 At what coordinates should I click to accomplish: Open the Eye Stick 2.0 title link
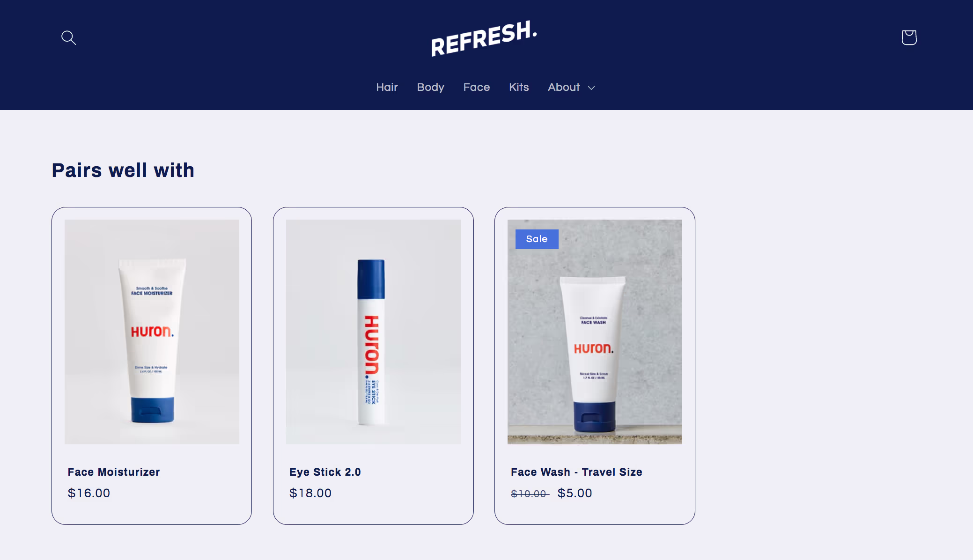325,472
